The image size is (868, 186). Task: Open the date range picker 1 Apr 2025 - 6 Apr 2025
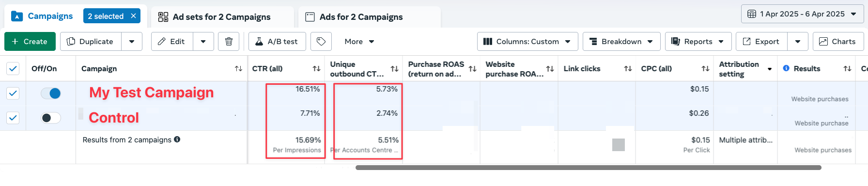(x=802, y=14)
